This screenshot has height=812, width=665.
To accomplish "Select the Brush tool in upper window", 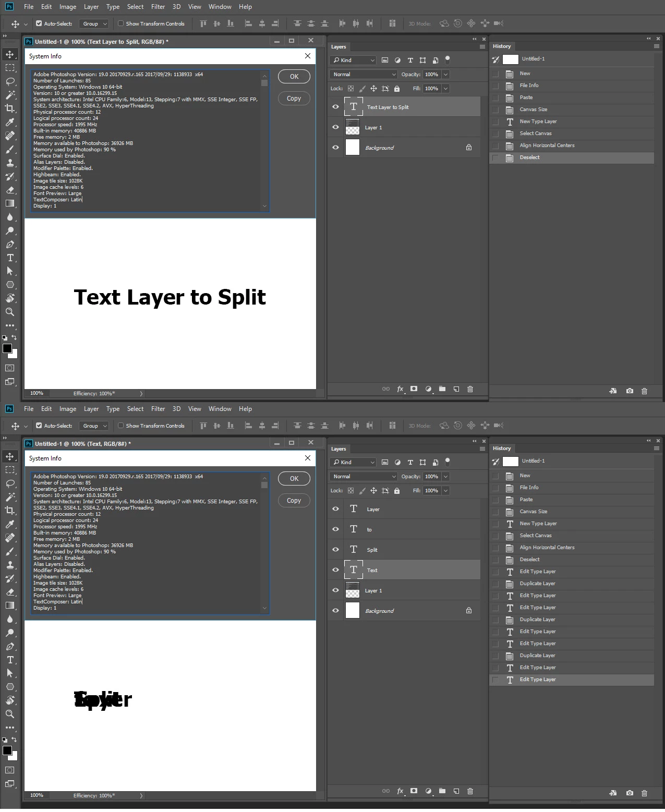I will 10,149.
